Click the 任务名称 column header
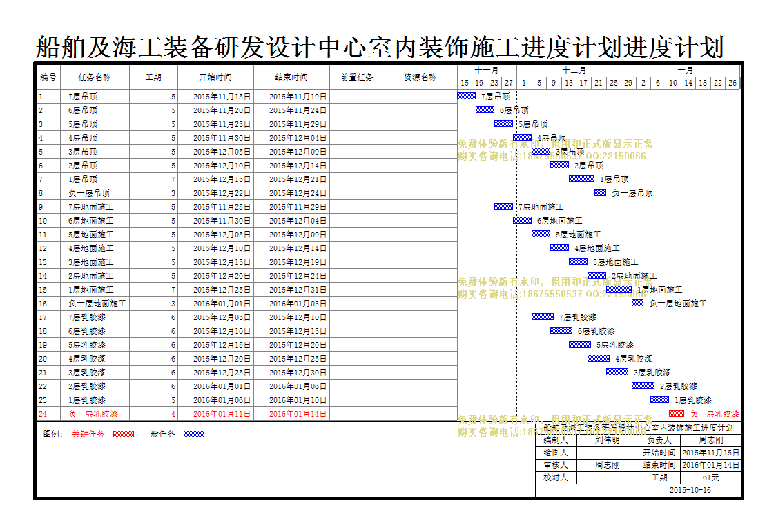The height and width of the screenshot is (532, 776). pyautogui.click(x=95, y=77)
